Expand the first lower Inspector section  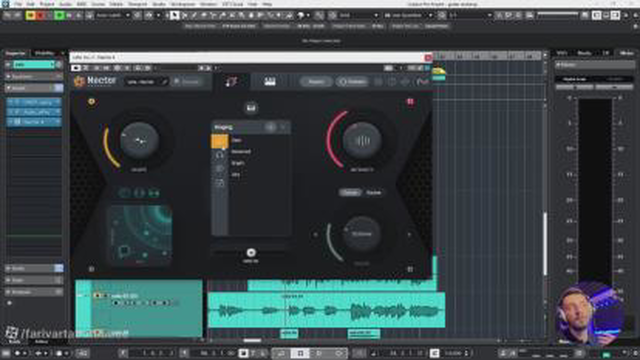click(34, 268)
